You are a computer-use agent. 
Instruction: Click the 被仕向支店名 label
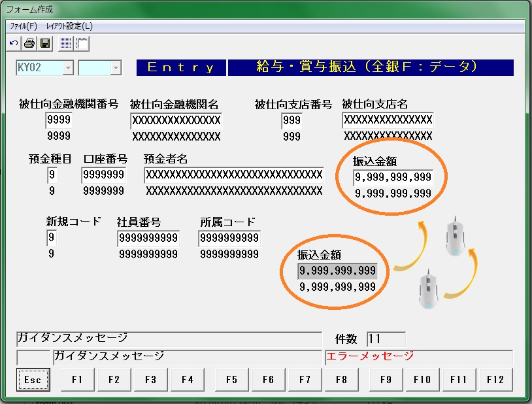click(374, 104)
